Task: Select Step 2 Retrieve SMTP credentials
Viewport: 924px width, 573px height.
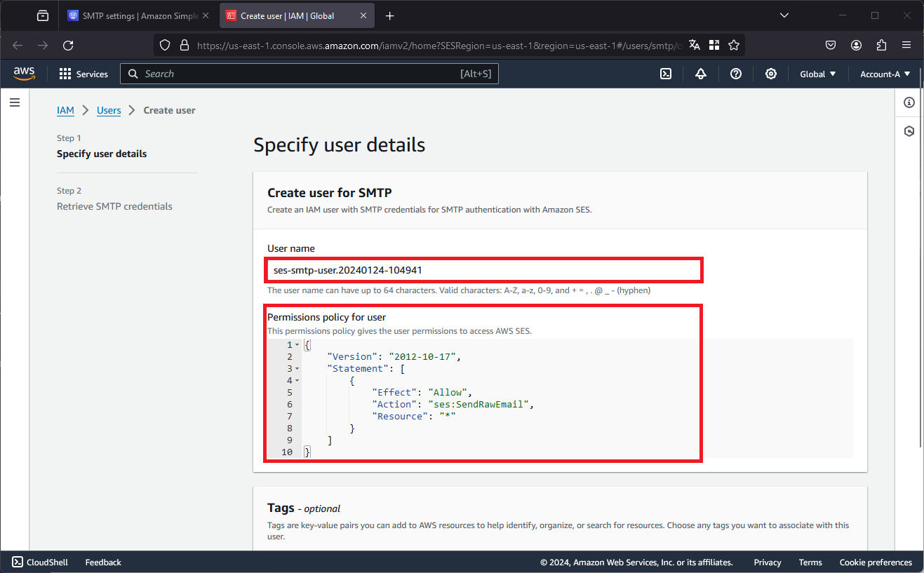Action: point(114,206)
